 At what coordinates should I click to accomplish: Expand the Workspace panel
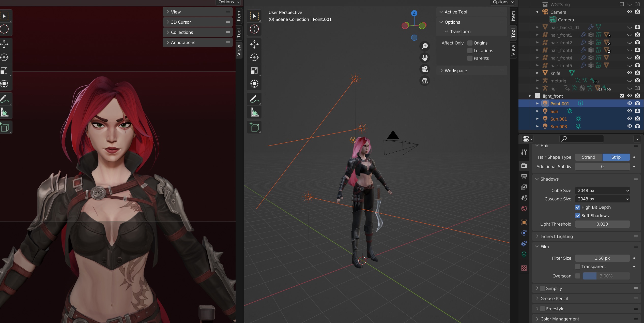coord(455,71)
